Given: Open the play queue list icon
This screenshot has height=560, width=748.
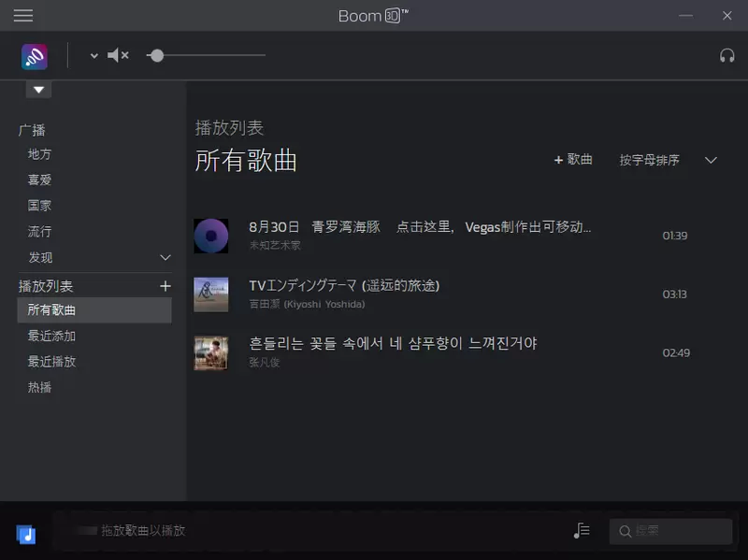Looking at the screenshot, I should click(x=582, y=530).
